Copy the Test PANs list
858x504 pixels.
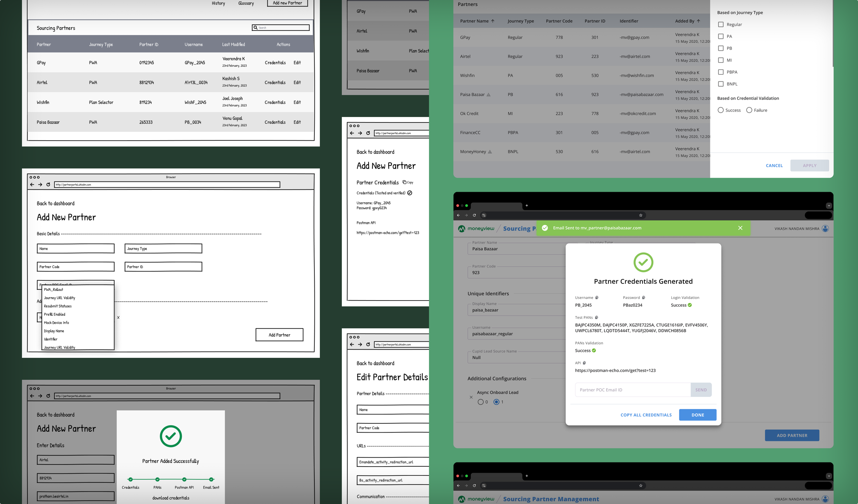coord(596,317)
